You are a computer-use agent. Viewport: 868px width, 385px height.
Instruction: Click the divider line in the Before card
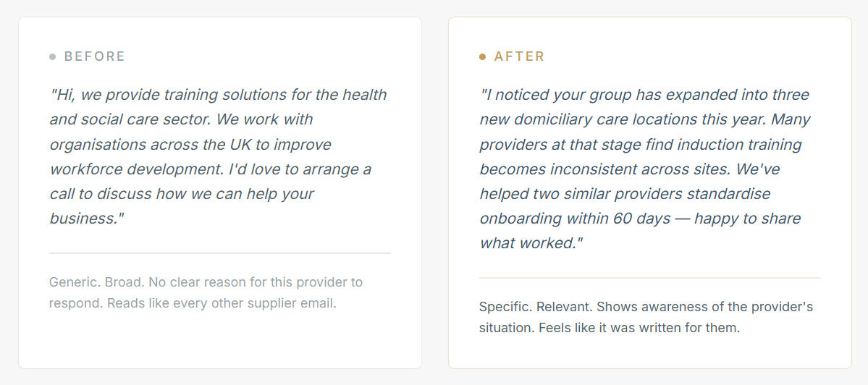click(x=219, y=253)
